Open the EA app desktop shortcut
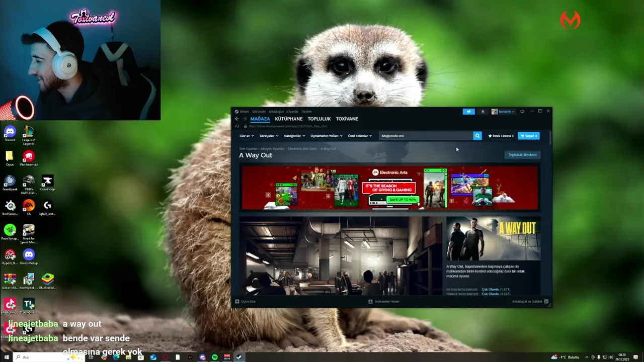The image size is (644, 362). click(29, 208)
